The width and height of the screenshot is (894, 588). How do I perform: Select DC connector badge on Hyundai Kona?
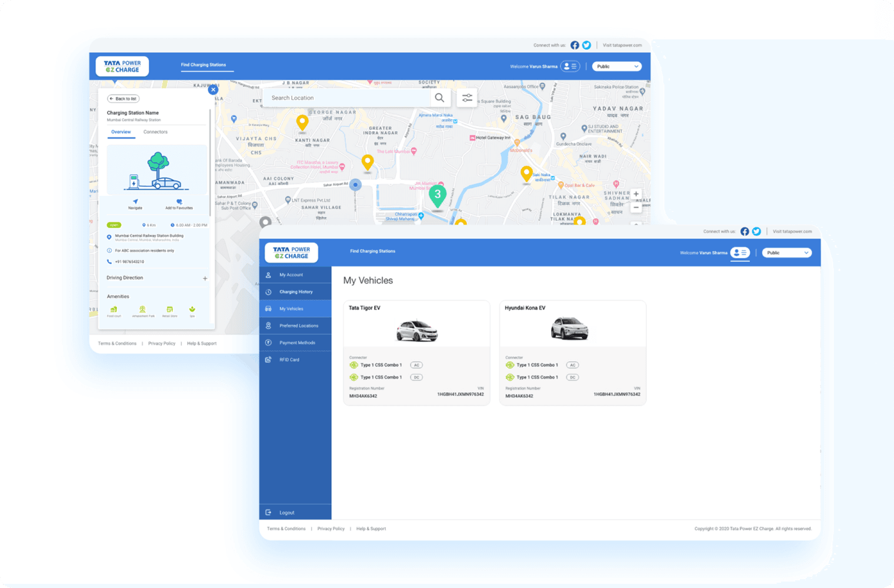572,377
